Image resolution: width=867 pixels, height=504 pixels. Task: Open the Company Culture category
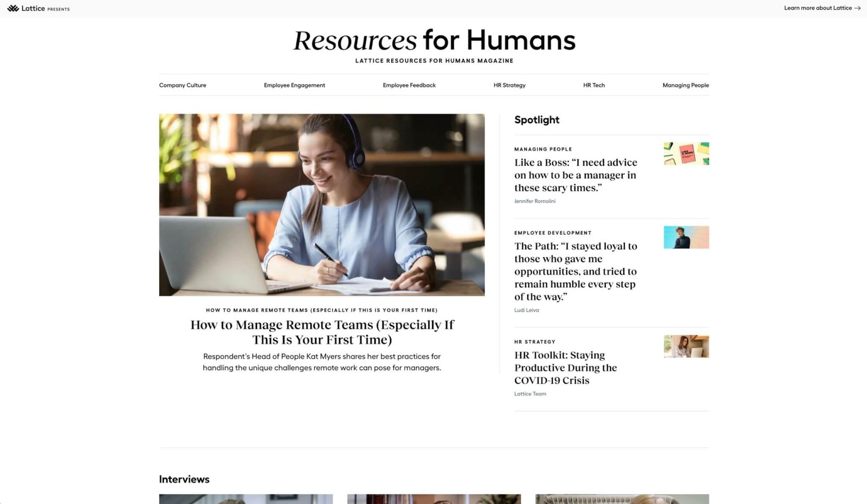tap(183, 85)
